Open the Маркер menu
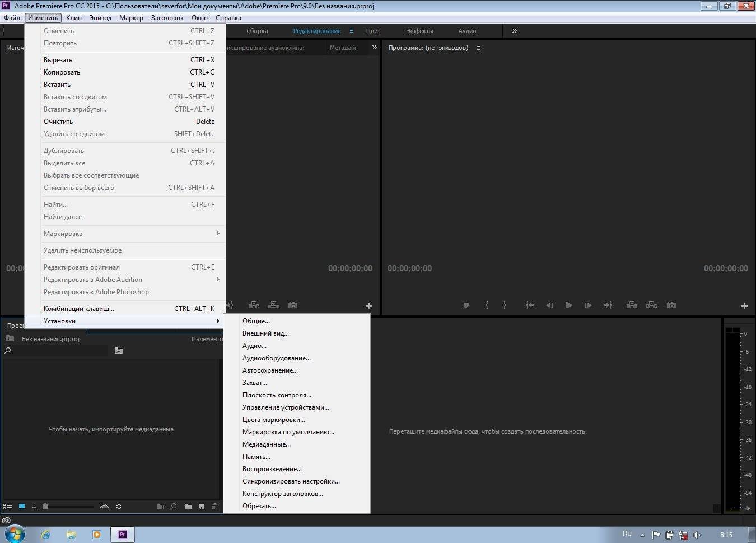The image size is (756, 543). pos(131,18)
